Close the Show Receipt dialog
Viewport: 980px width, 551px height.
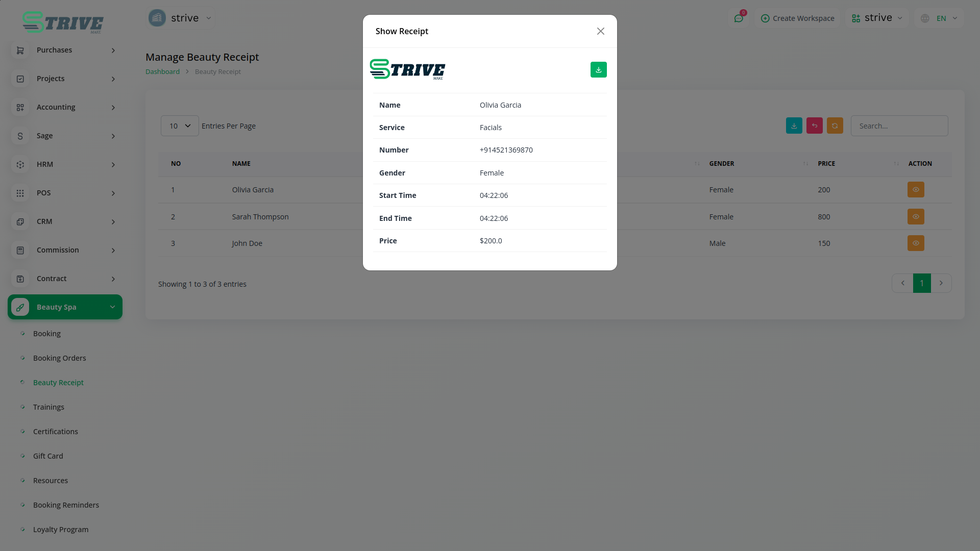(x=600, y=32)
